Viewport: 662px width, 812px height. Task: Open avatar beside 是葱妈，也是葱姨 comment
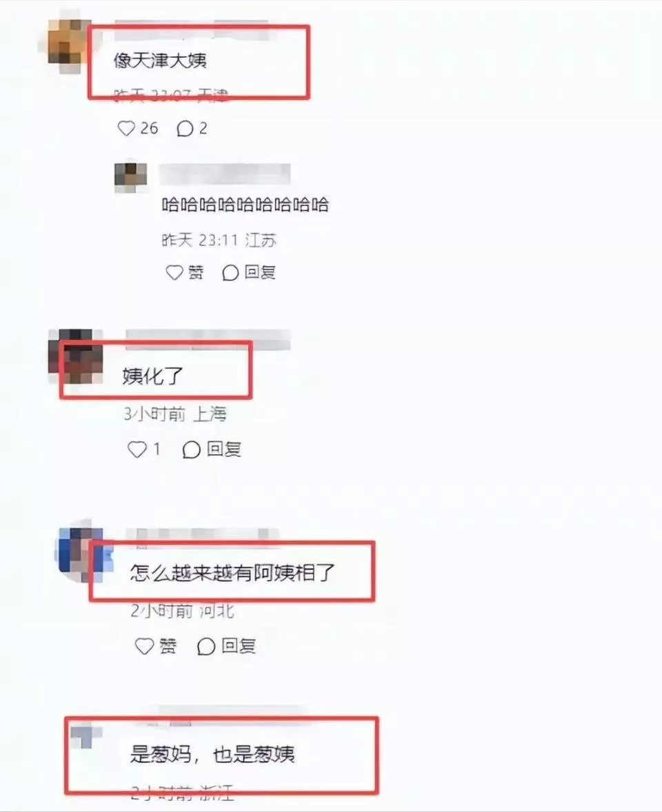86,736
